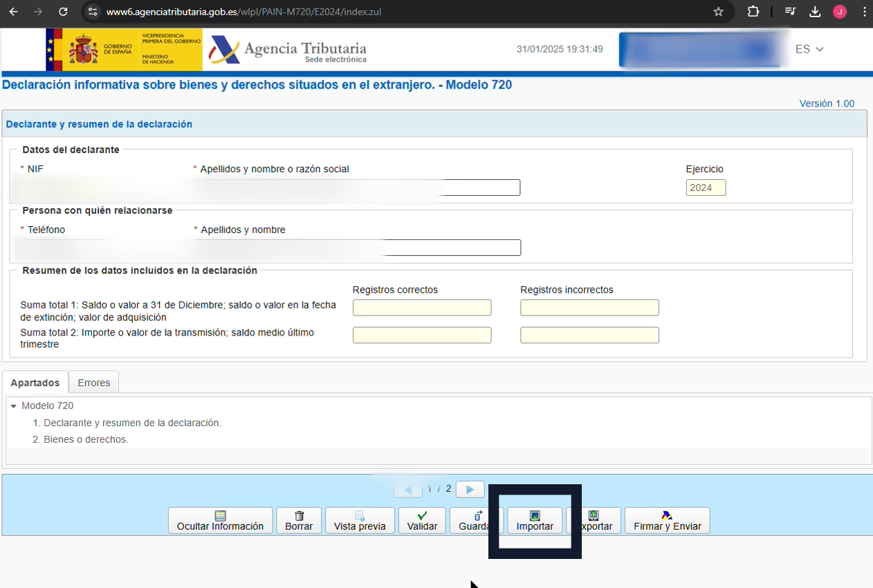The width and height of the screenshot is (873, 588).
Task: Click Firmar y Enviar button
Action: pos(667,520)
